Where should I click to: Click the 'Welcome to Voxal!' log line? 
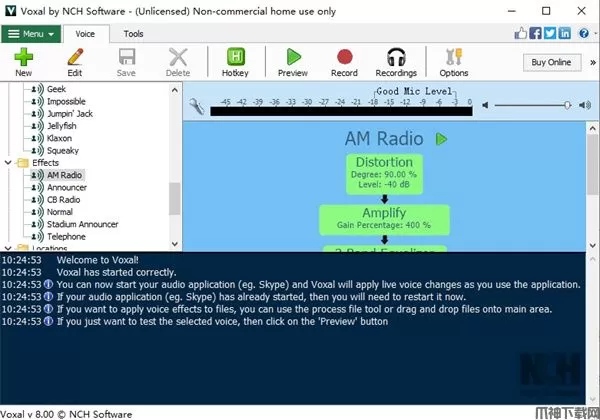(98, 260)
